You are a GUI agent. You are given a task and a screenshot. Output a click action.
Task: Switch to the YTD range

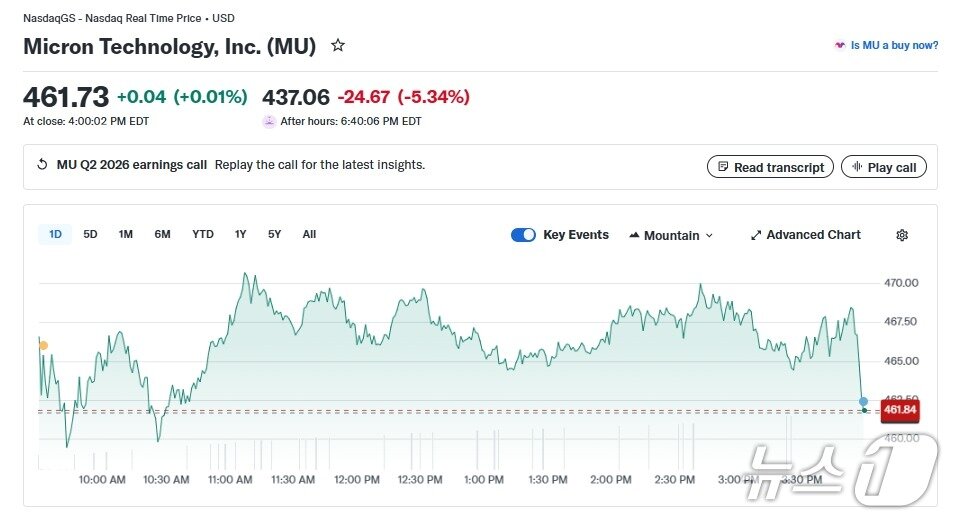pyautogui.click(x=202, y=234)
